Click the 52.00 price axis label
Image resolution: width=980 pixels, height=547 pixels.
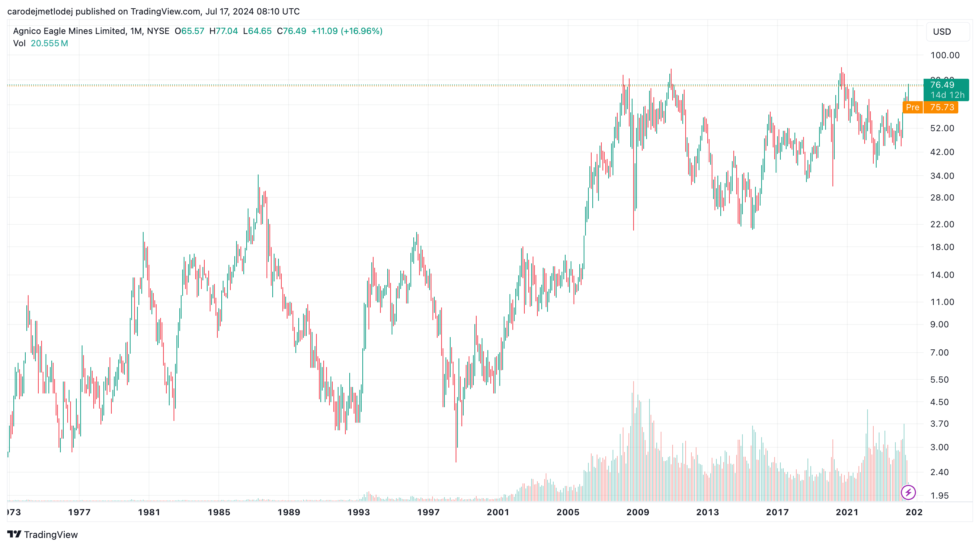tap(942, 128)
